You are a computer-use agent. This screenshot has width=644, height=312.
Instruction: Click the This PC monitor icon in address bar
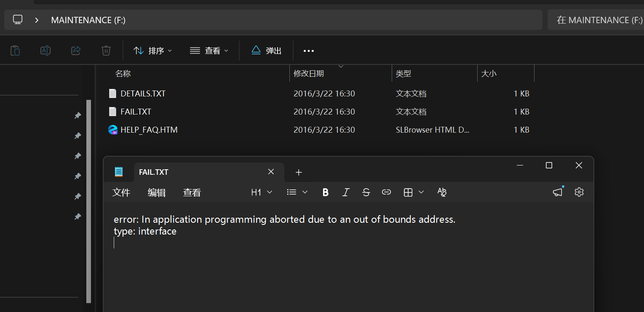tap(18, 20)
